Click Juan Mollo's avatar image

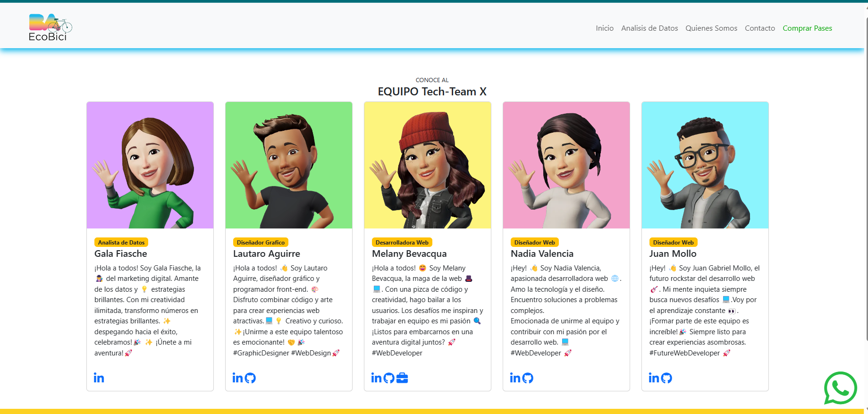pos(705,165)
